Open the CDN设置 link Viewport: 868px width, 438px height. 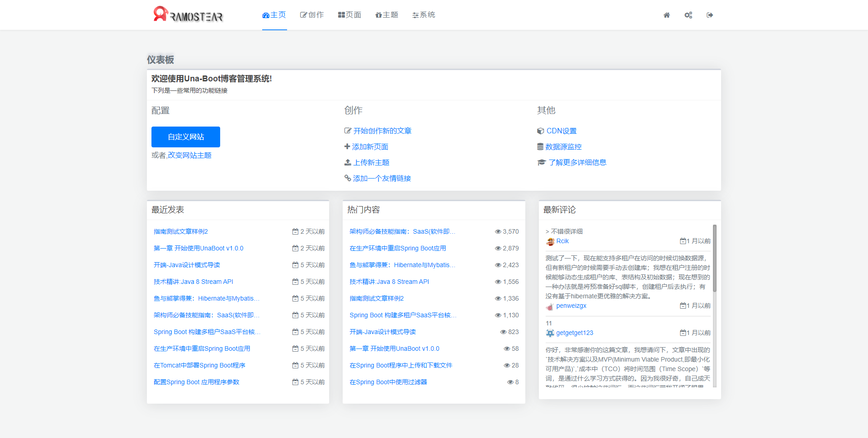pos(557,131)
